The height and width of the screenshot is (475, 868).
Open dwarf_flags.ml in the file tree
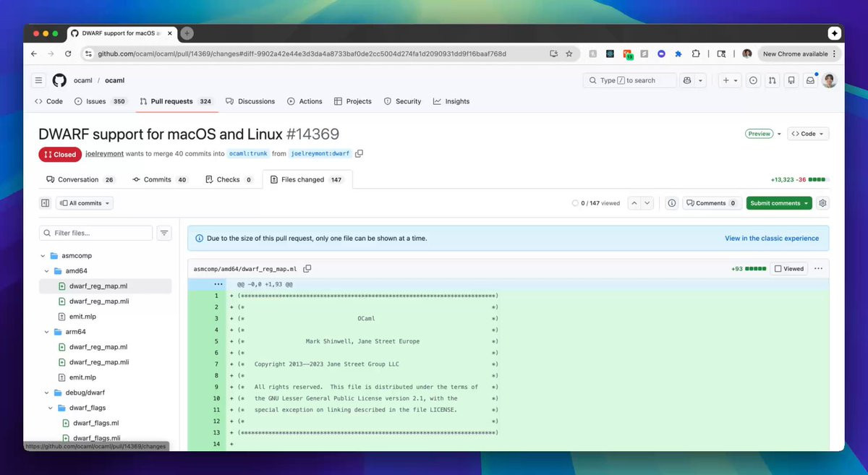point(95,423)
